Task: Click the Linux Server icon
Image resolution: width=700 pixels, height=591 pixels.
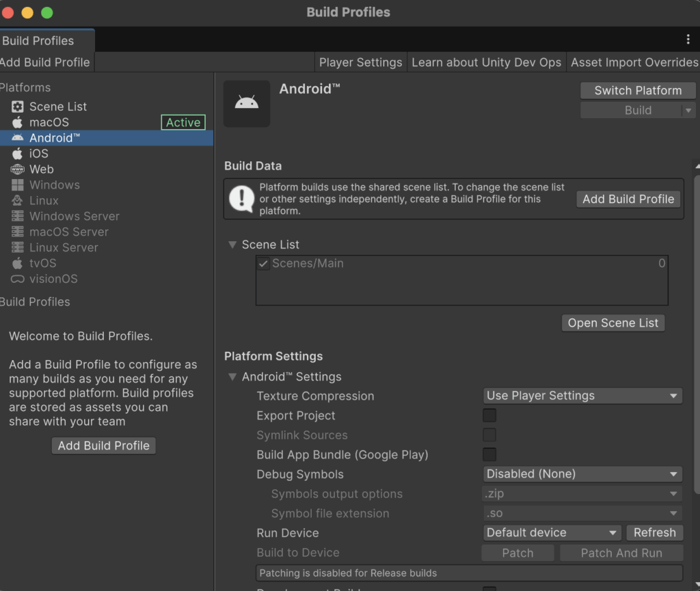Action: click(17, 247)
